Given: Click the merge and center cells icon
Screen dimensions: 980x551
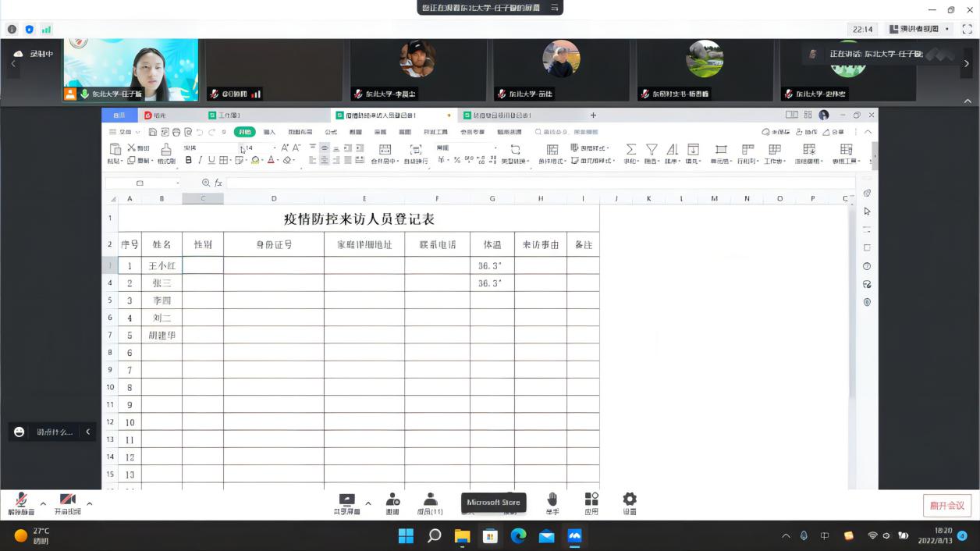Looking at the screenshot, I should [385, 150].
